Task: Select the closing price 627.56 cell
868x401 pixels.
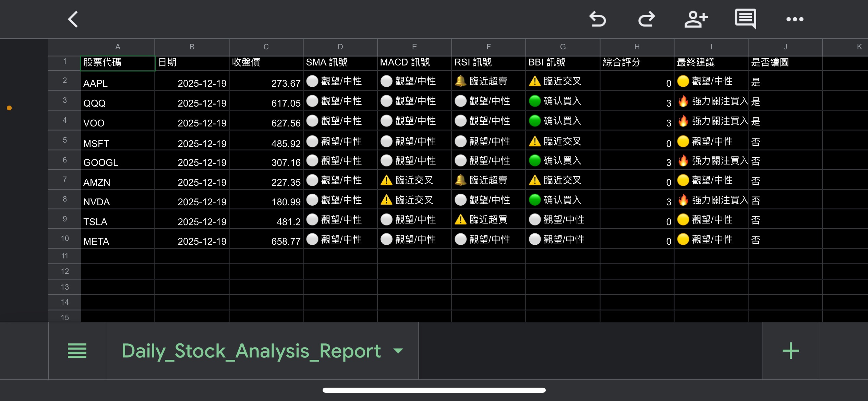Action: coord(266,121)
